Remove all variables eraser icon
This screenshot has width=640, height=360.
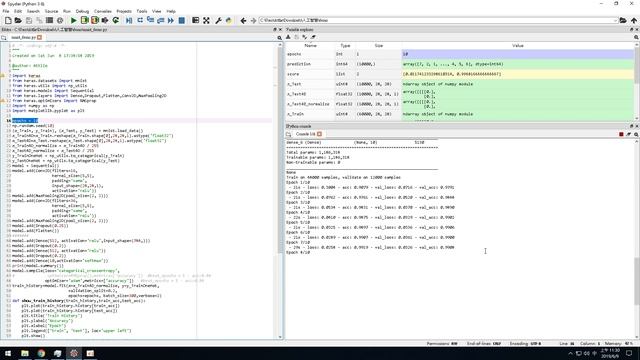coord(313,37)
